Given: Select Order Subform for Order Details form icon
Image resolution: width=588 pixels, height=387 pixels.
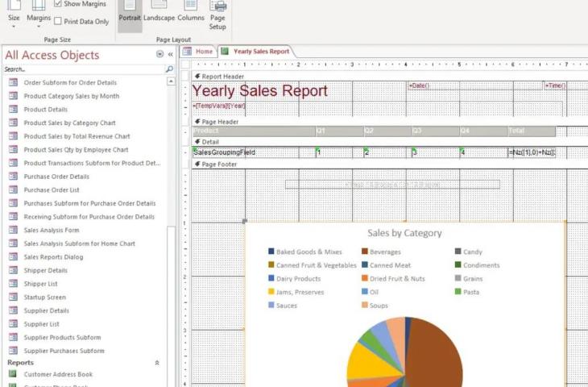Looking at the screenshot, I should pyautogui.click(x=13, y=82).
